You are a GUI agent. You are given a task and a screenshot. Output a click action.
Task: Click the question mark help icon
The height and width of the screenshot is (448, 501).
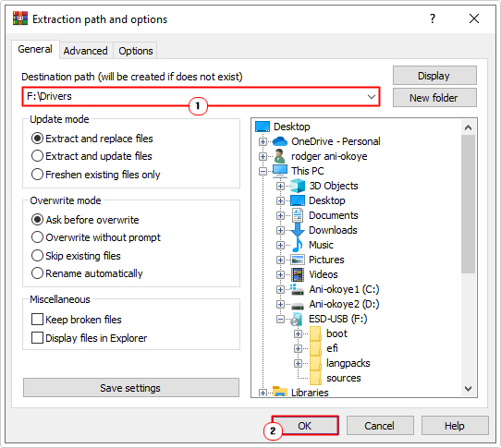(433, 18)
